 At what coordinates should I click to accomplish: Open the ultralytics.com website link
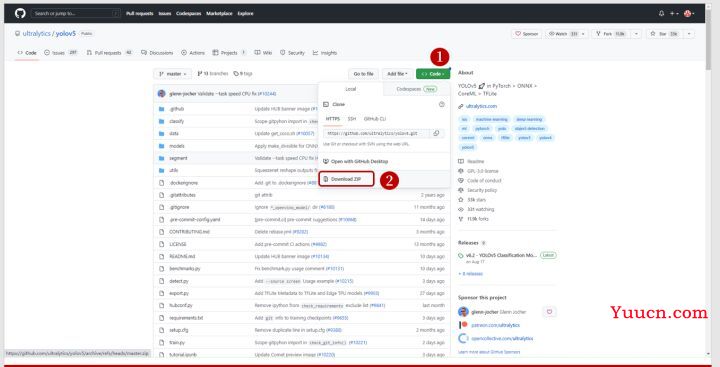tap(481, 106)
